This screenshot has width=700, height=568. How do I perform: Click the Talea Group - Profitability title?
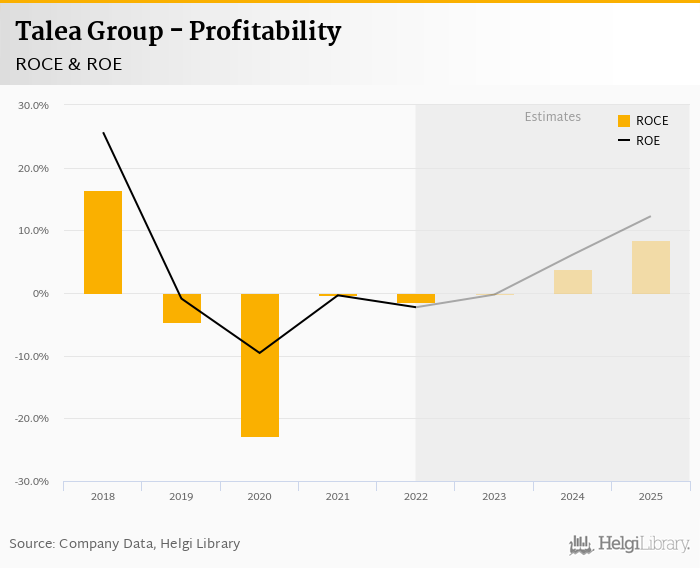coord(178,32)
